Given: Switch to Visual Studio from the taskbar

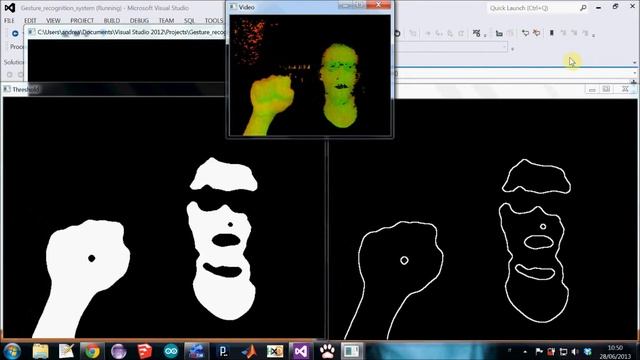Looking at the screenshot, I should [x=301, y=351].
